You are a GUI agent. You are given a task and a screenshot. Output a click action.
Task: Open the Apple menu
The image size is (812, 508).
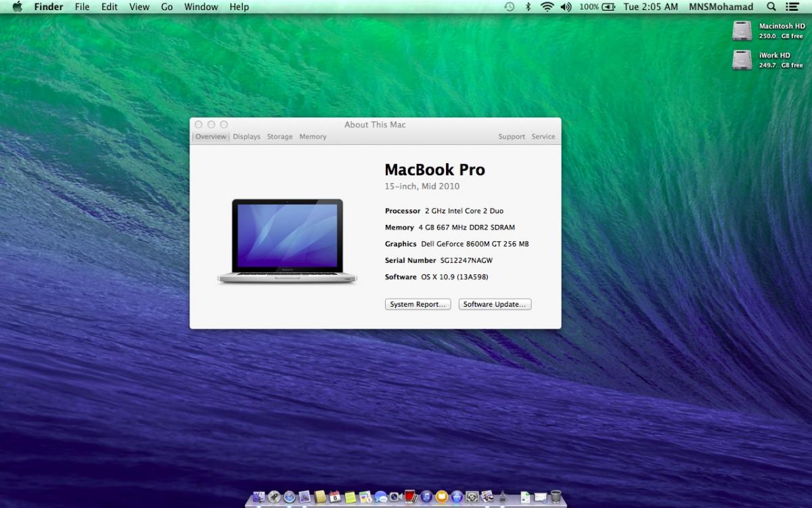pyautogui.click(x=18, y=7)
